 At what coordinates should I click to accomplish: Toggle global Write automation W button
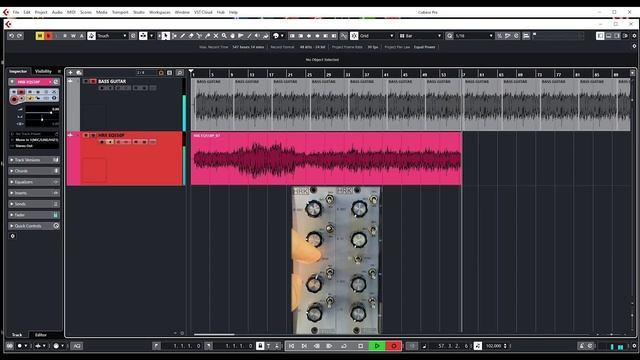73,36
